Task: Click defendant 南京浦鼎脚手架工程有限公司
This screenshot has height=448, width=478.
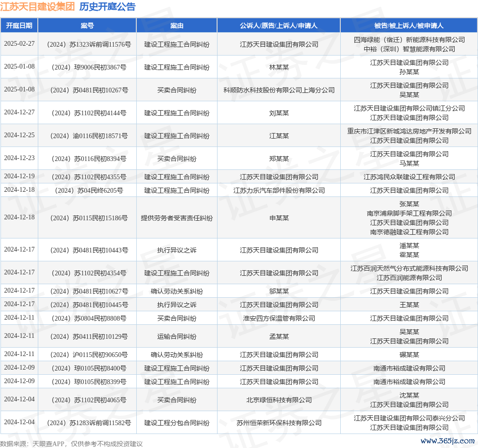Action: (x=409, y=213)
